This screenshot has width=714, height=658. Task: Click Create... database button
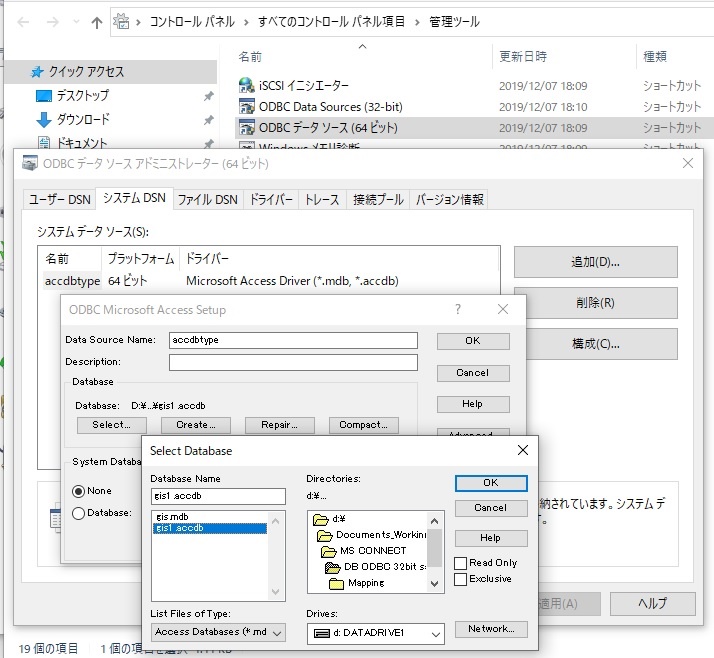(196, 425)
